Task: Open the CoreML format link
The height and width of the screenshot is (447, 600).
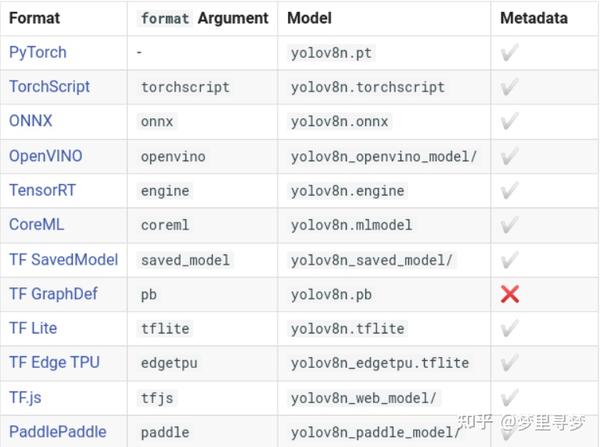Action: (x=37, y=225)
